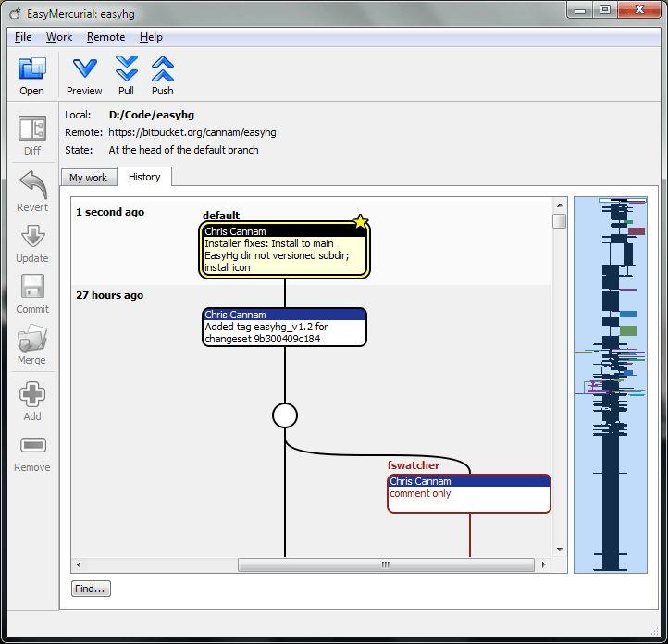This screenshot has width=668, height=644.
Task: Pull changes using the Pull icon
Action: coord(127,69)
